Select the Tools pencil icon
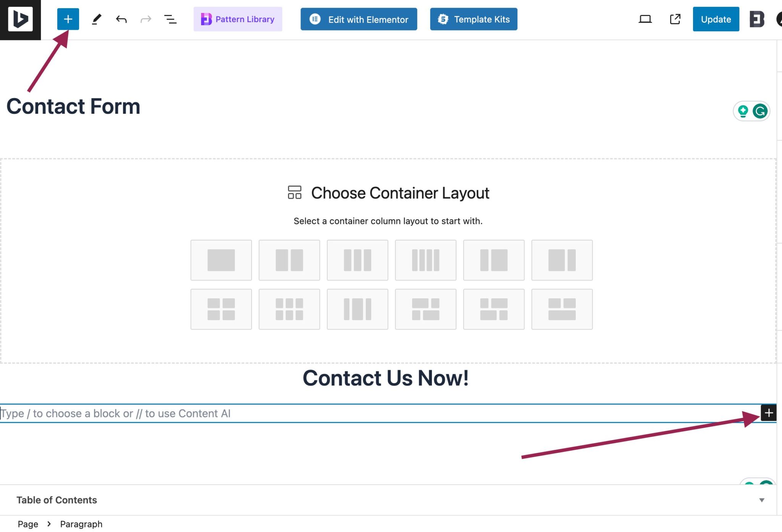Viewport: 782px width, 532px height. pyautogui.click(x=96, y=19)
